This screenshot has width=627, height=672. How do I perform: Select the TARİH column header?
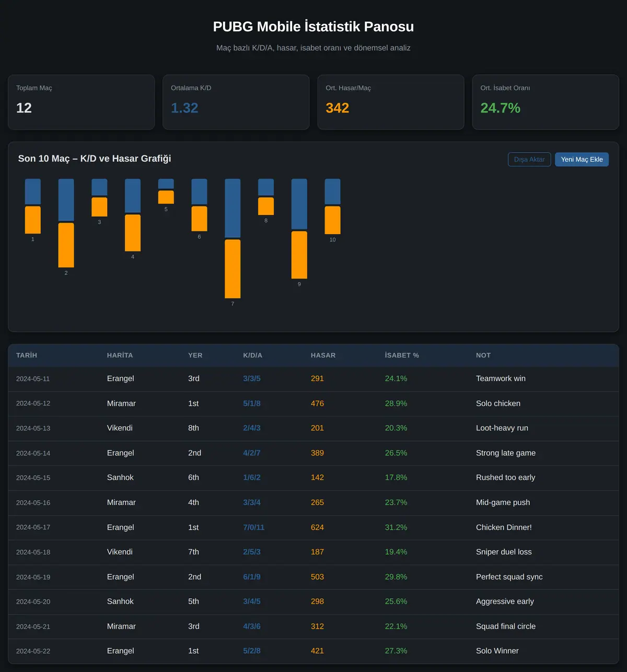[x=27, y=355]
